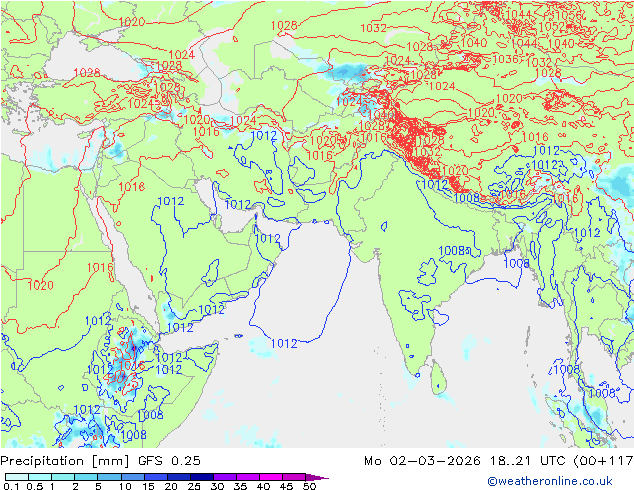The image size is (634, 490).
Task: Select the 2–5 mm legend swatch
Action: pyautogui.click(x=86, y=477)
